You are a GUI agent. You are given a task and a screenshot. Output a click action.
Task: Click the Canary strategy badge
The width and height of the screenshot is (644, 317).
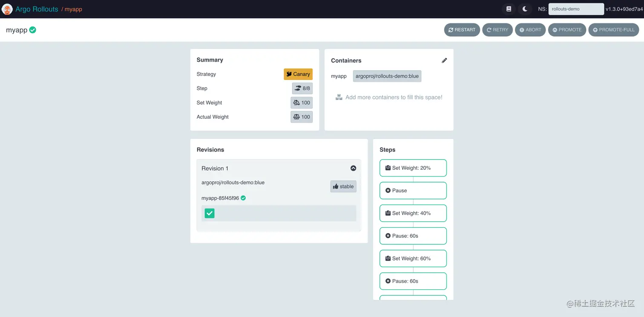pos(298,74)
